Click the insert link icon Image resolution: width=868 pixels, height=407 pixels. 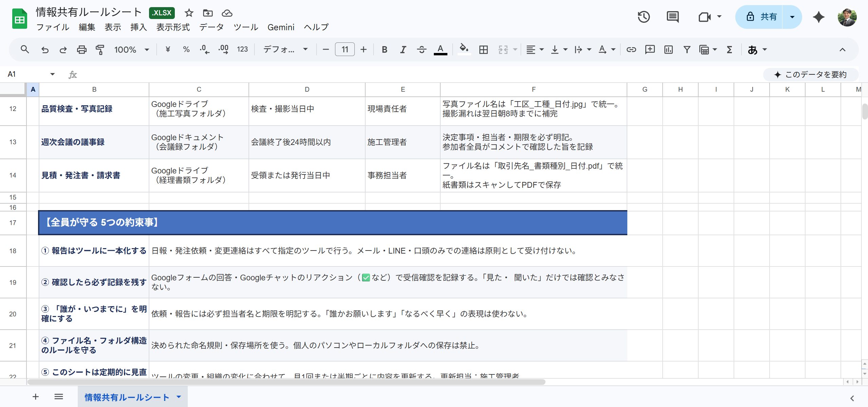tap(631, 50)
